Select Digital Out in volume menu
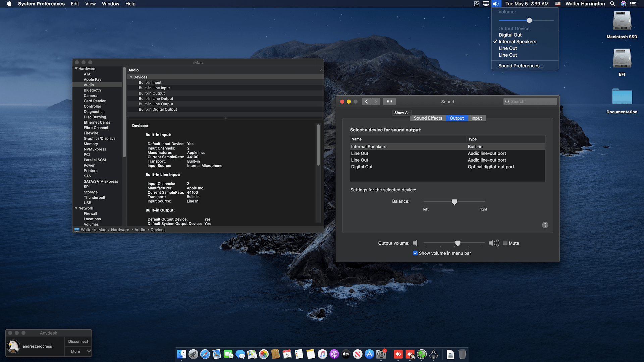 pos(510,35)
